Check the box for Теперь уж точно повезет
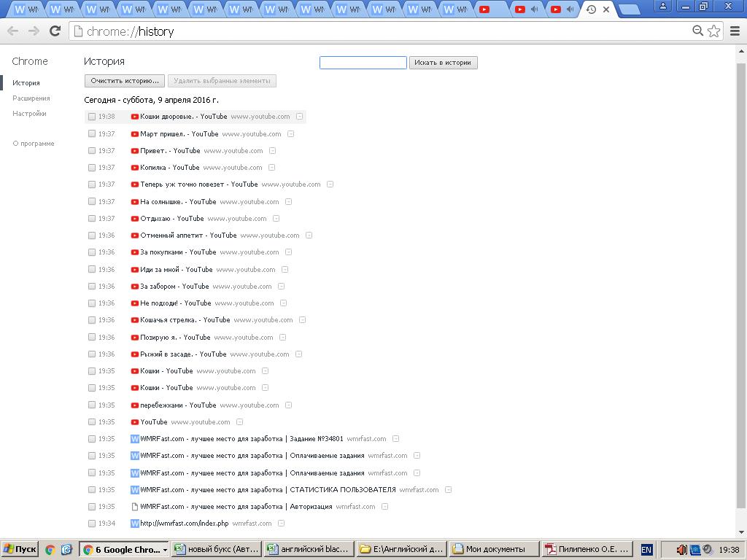The image size is (747, 560). tap(92, 184)
